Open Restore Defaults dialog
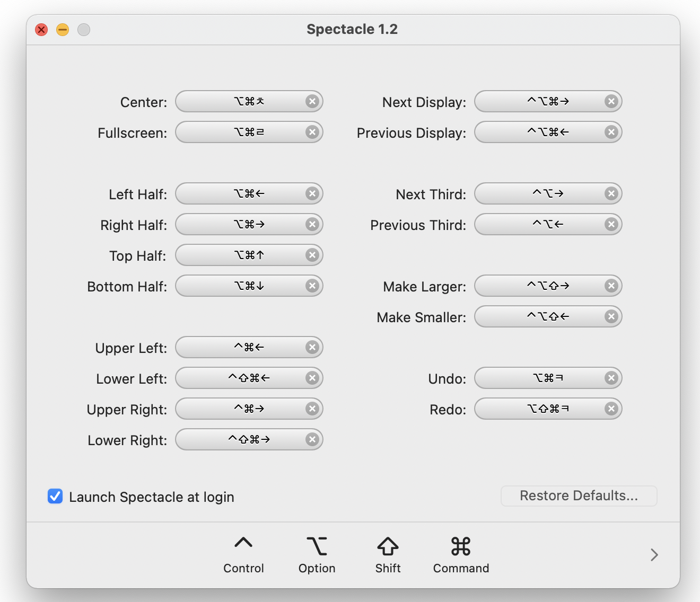700x602 pixels. (x=579, y=496)
